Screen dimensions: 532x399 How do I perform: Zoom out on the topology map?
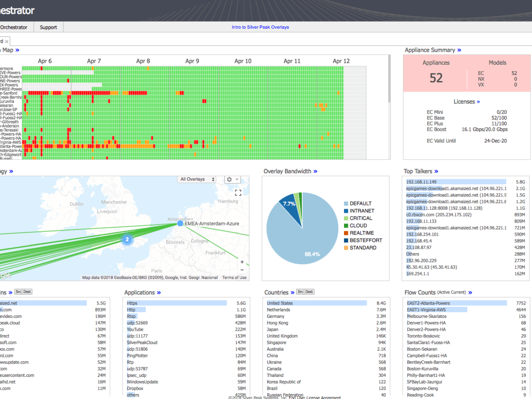pos(242,270)
